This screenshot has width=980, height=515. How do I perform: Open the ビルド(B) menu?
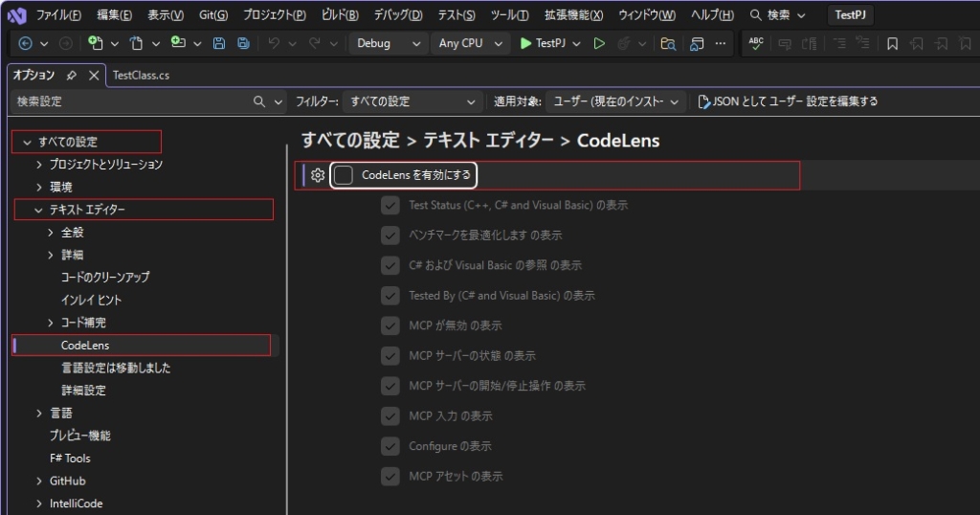coord(340,15)
